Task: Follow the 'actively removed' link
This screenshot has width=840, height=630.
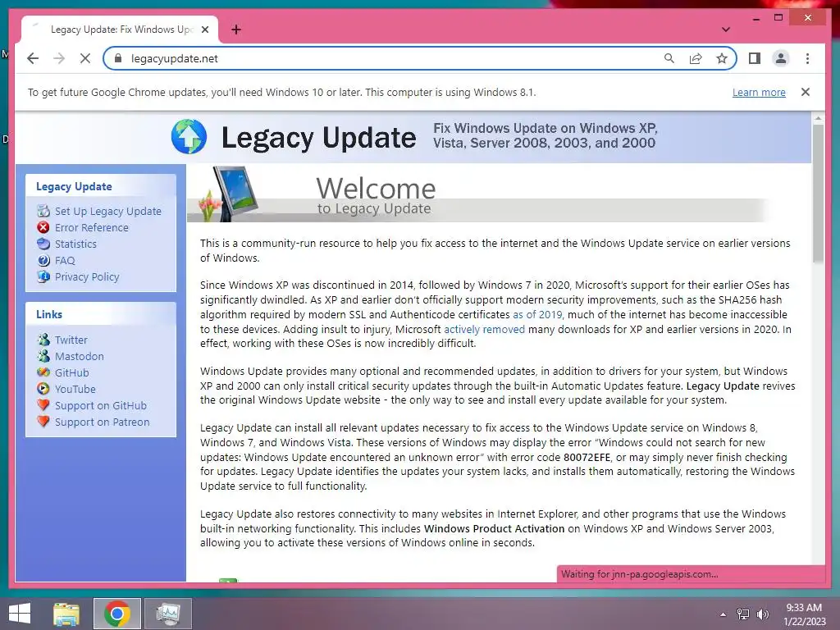Action: pyautogui.click(x=484, y=329)
